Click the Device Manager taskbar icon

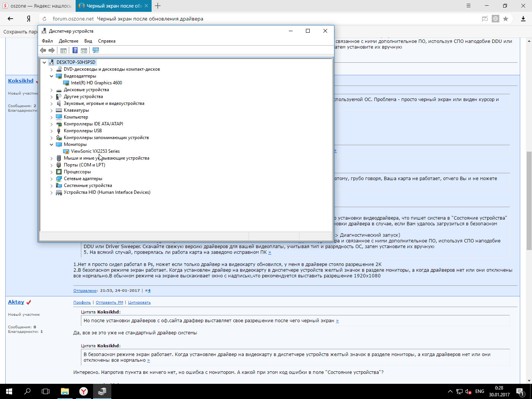click(x=102, y=391)
